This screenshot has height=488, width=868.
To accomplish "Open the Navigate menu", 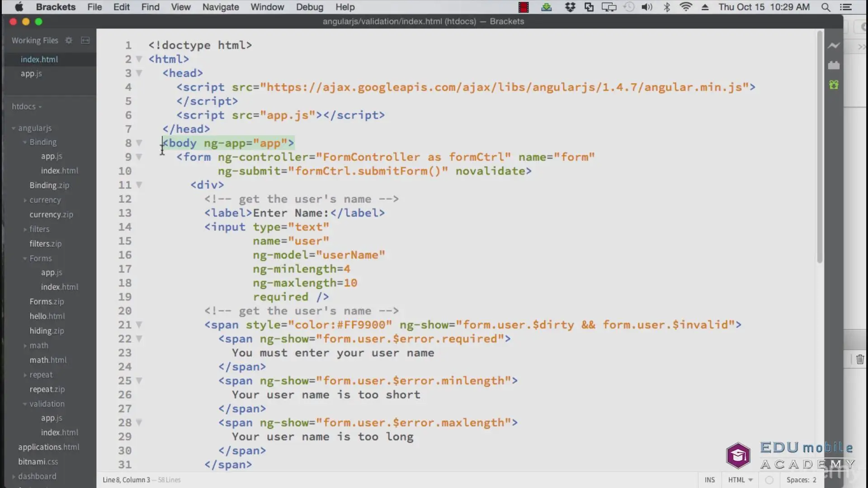I will click(220, 7).
